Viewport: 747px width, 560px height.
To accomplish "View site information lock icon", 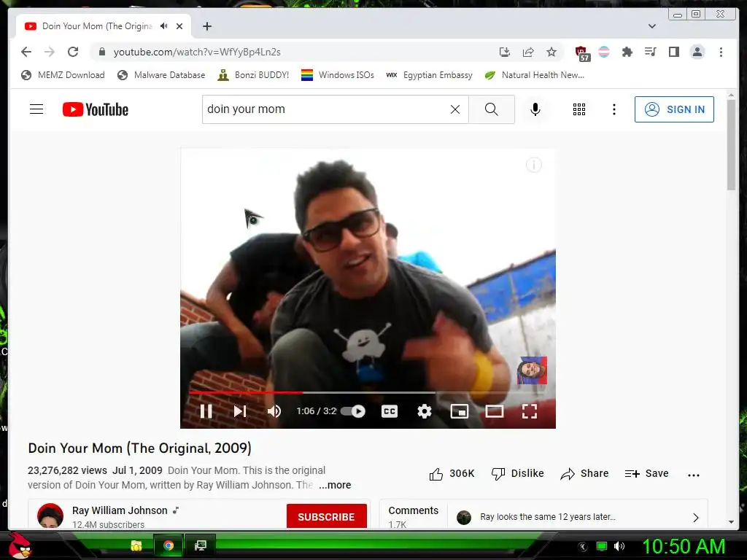I will 101,52.
